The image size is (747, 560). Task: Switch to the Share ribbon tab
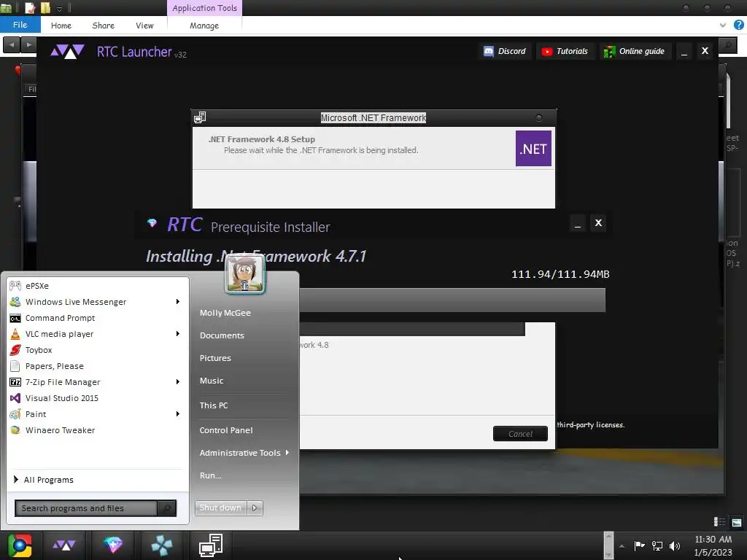[x=104, y=26]
